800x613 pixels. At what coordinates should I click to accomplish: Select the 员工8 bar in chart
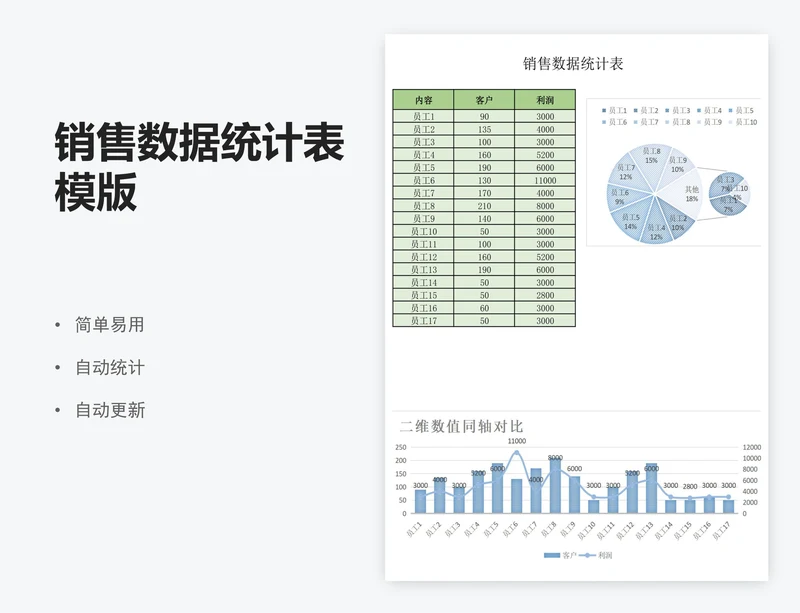555,485
